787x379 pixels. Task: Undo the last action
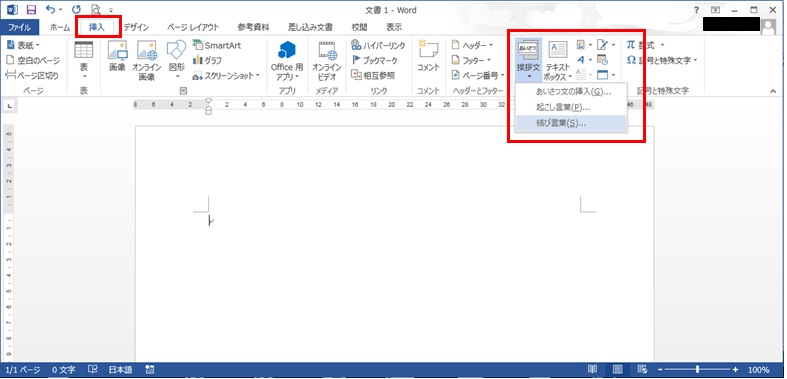coord(50,9)
